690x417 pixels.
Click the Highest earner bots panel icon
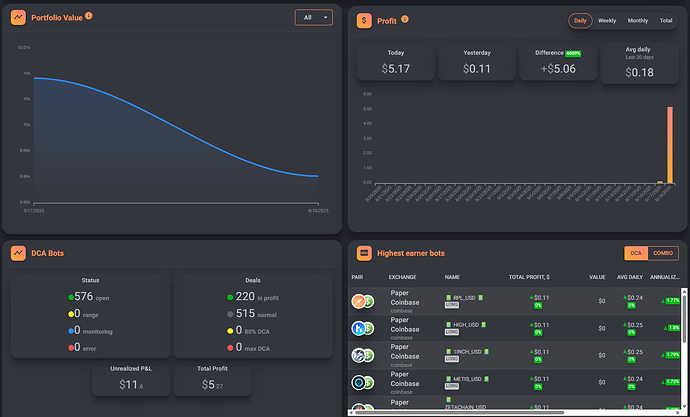click(x=364, y=253)
